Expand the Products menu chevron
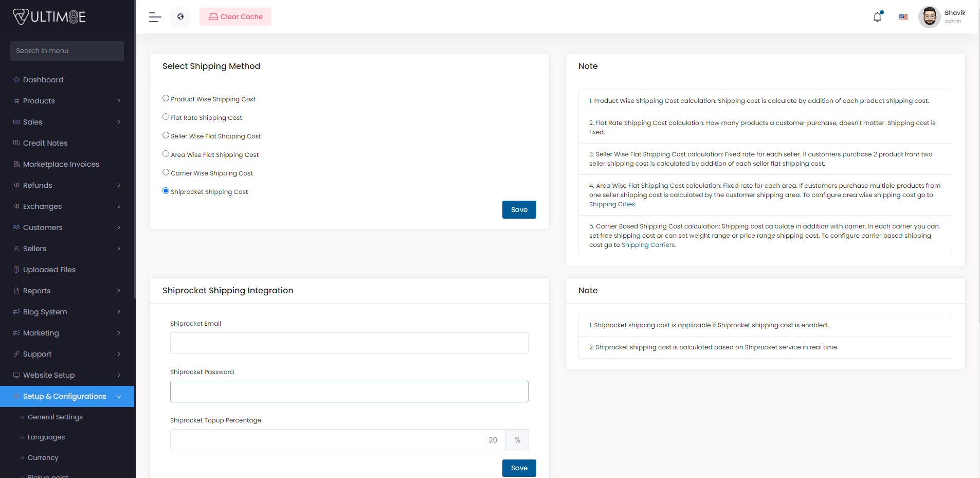 (x=119, y=101)
